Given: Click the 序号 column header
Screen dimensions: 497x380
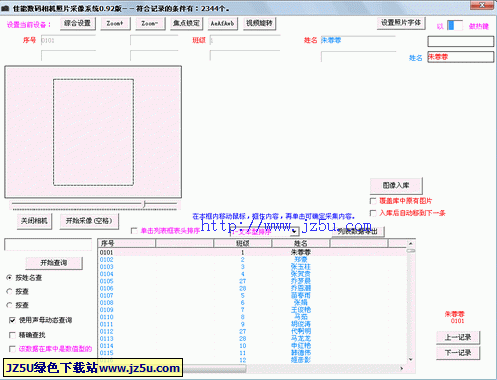Looking at the screenshot, I should pyautogui.click(x=127, y=243).
